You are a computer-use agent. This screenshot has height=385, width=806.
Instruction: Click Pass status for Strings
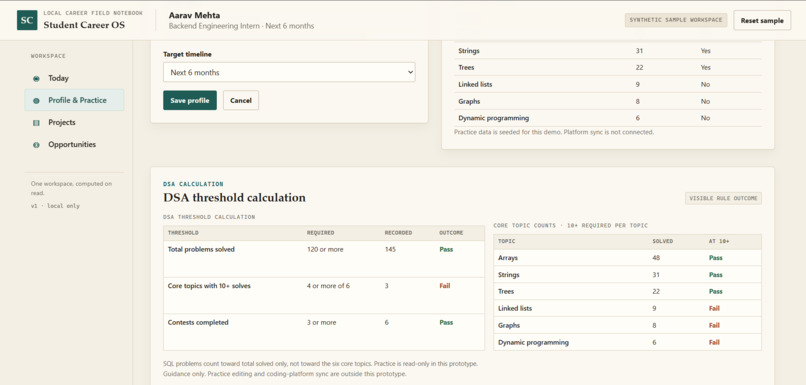[716, 275]
